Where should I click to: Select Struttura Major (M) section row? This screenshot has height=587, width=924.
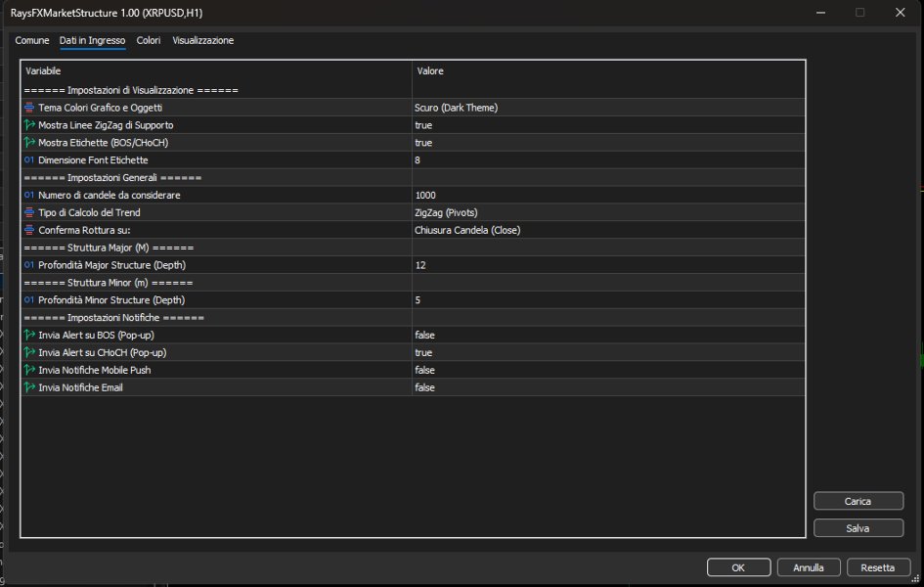[413, 248]
